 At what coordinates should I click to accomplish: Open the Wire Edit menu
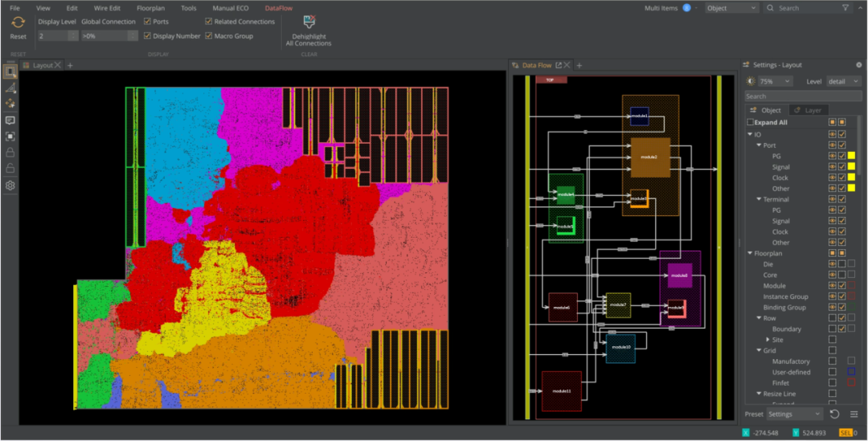click(107, 8)
